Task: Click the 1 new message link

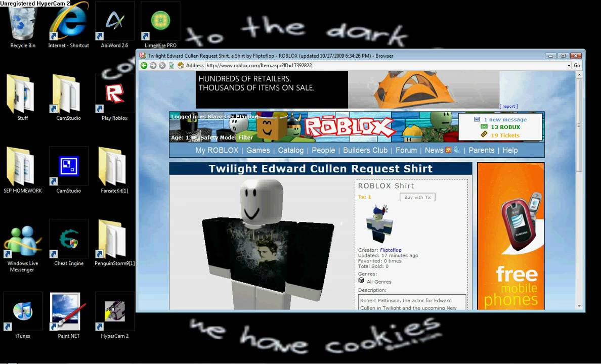Action: (505, 119)
